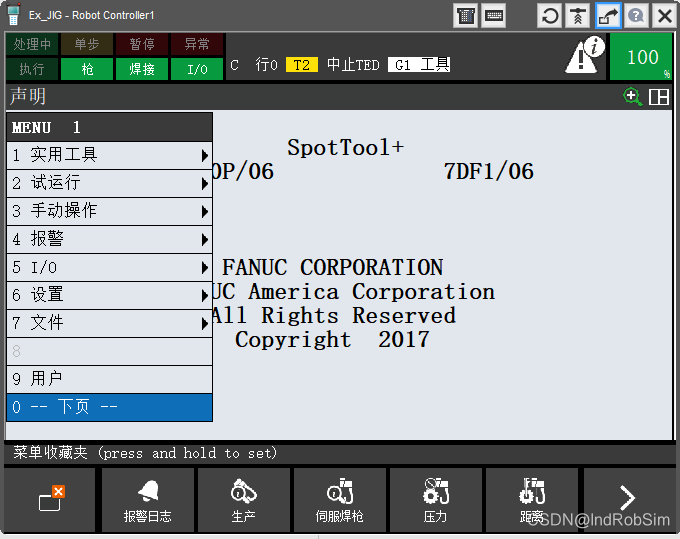Click the 中止TED status text
The width and height of the screenshot is (680, 539).
pyautogui.click(x=353, y=65)
